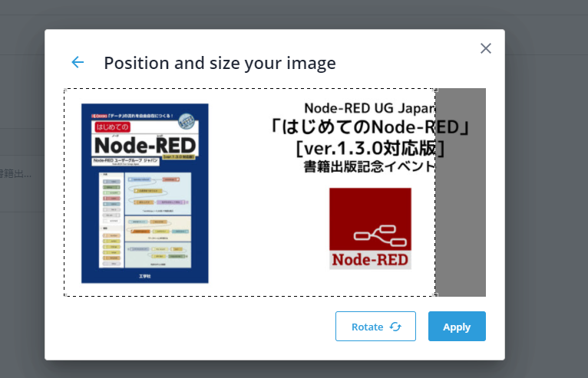
Task: Click the crop frame's top-left corner handle
Action: coord(64,89)
